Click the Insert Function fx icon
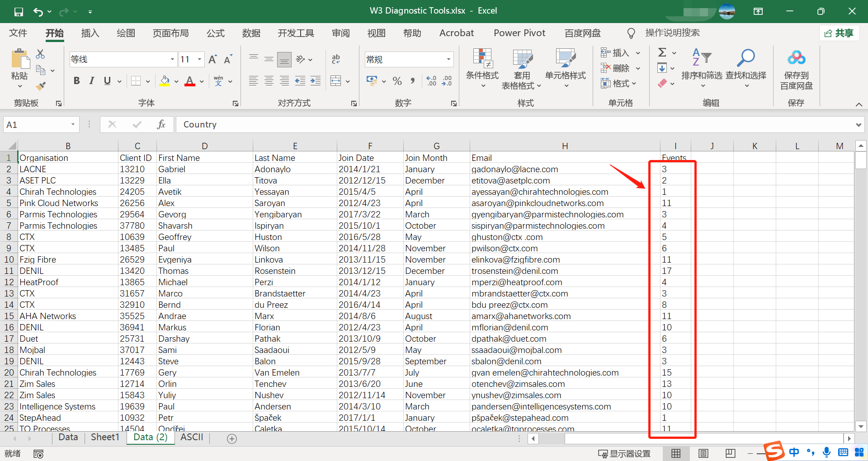The image size is (868, 461). (161, 124)
